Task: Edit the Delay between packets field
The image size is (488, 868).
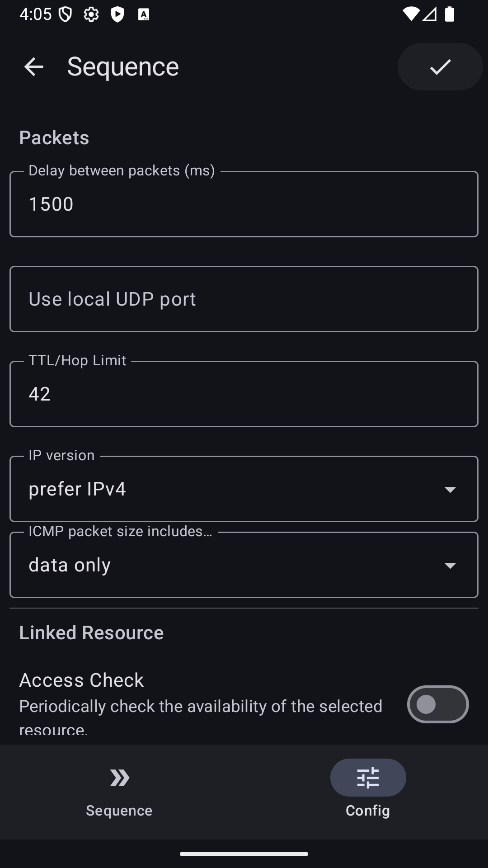Action: pos(244,204)
